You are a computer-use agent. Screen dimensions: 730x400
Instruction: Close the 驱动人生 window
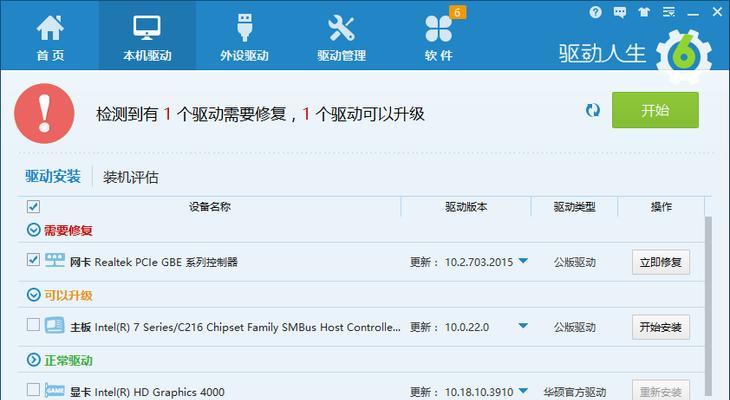click(x=717, y=12)
